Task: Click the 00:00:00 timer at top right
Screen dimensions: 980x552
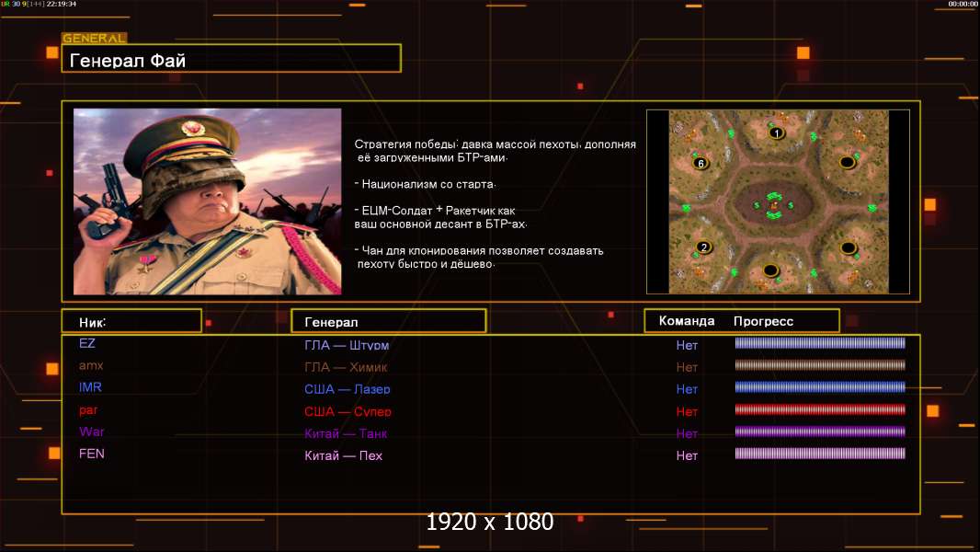Action: point(963,4)
